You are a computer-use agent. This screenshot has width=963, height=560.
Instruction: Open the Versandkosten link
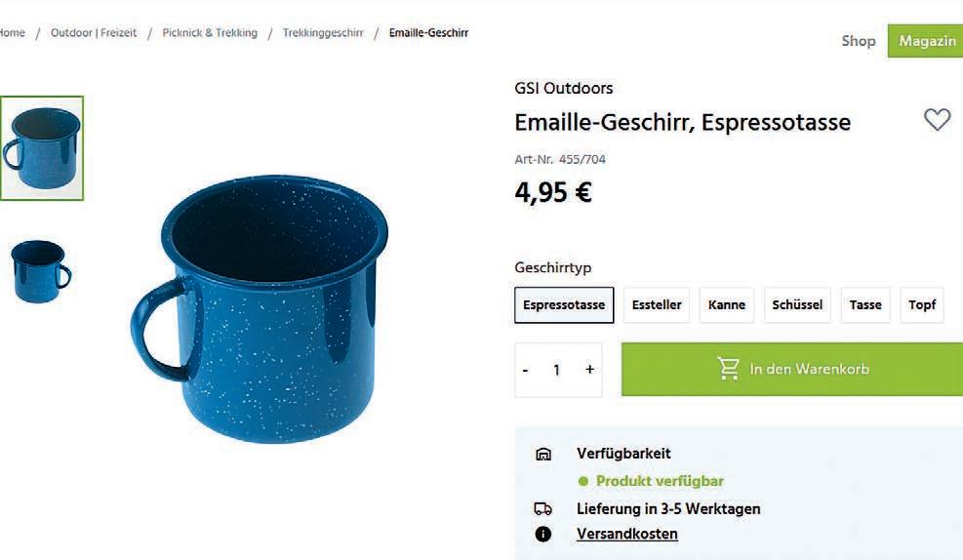pos(627,534)
